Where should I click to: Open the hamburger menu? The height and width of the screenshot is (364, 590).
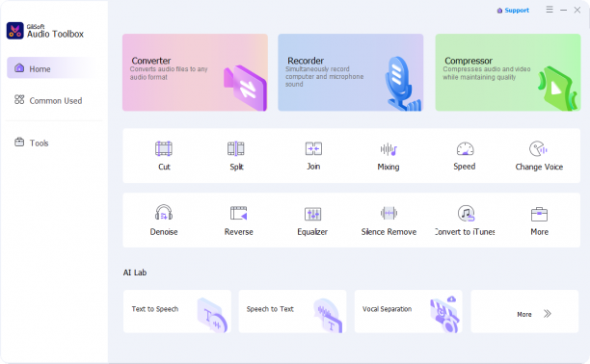pyautogui.click(x=550, y=10)
